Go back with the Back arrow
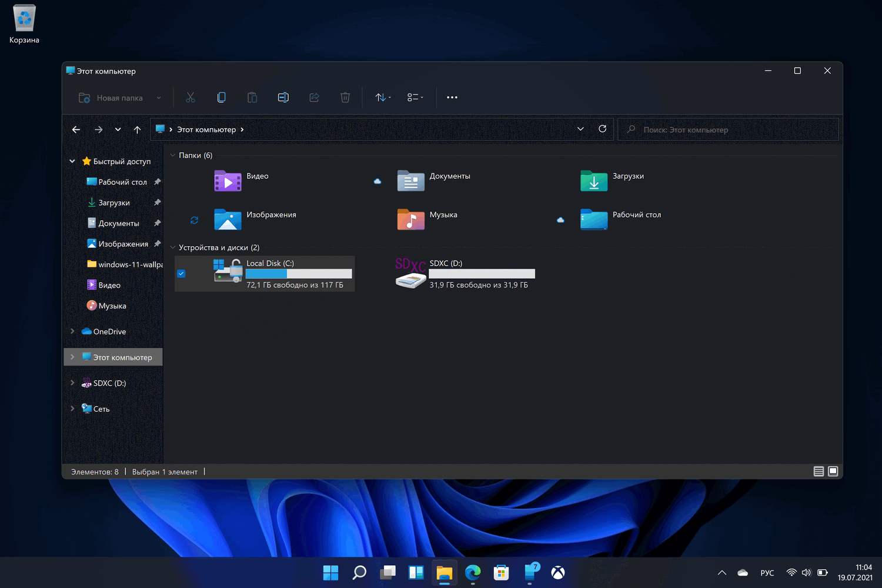Screen dimensions: 882x588 [x=76, y=129]
